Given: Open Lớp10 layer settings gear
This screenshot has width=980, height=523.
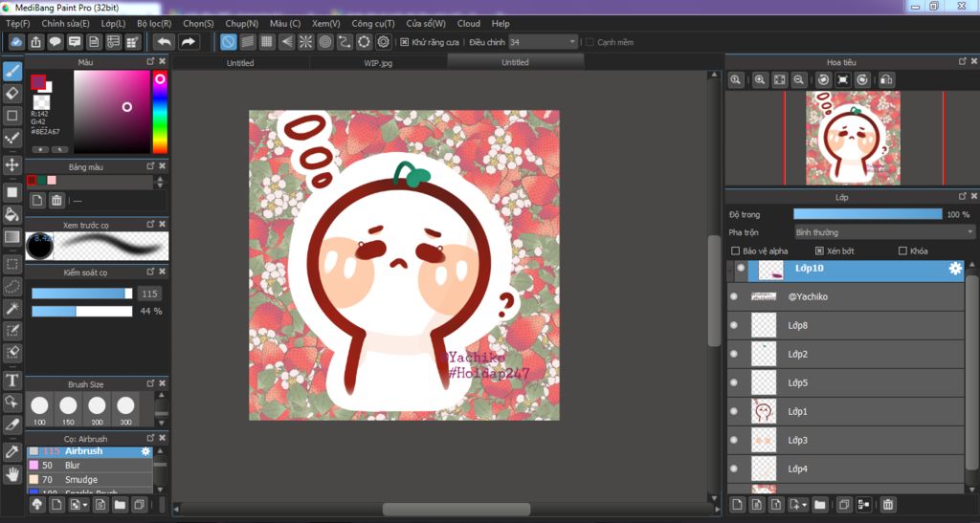Looking at the screenshot, I should (955, 269).
